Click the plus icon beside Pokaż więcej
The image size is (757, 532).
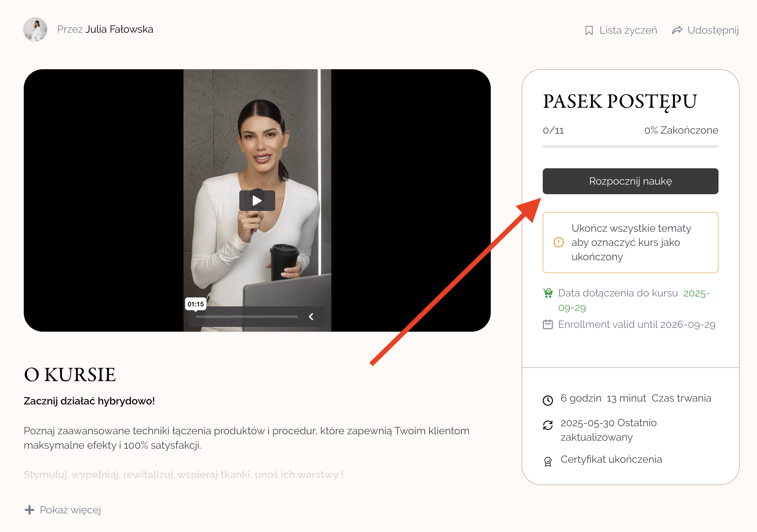pos(29,510)
